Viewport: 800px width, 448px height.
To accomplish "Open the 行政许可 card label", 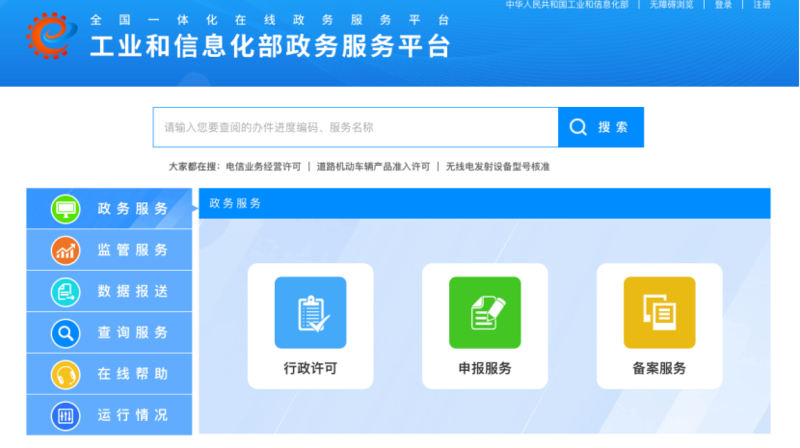I will click(310, 368).
